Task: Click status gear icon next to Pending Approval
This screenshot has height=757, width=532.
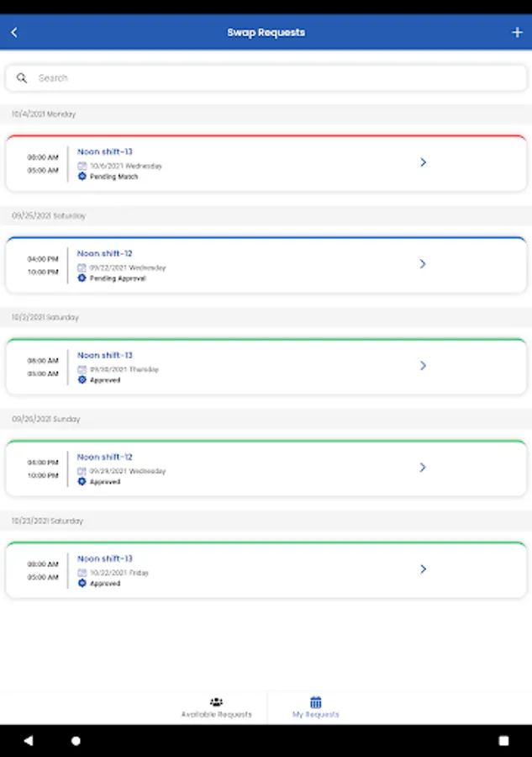Action: tap(82, 278)
